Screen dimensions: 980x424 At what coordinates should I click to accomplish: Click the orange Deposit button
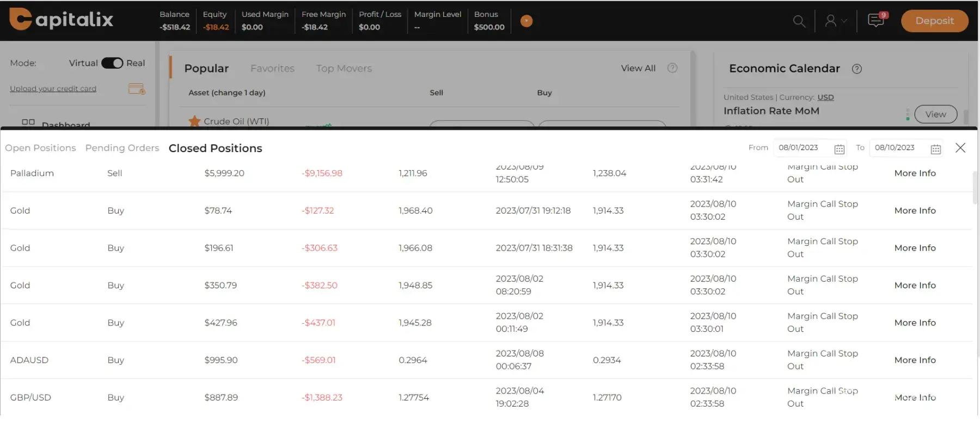(x=934, y=21)
